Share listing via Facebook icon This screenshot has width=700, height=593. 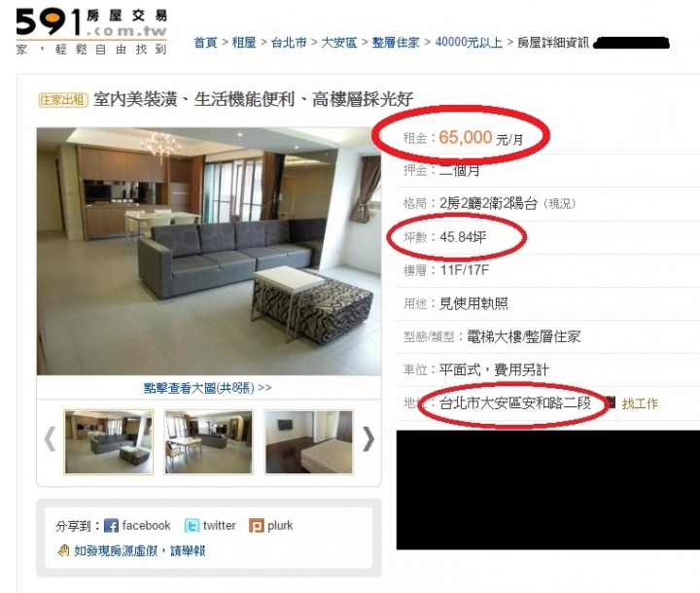coord(111,526)
